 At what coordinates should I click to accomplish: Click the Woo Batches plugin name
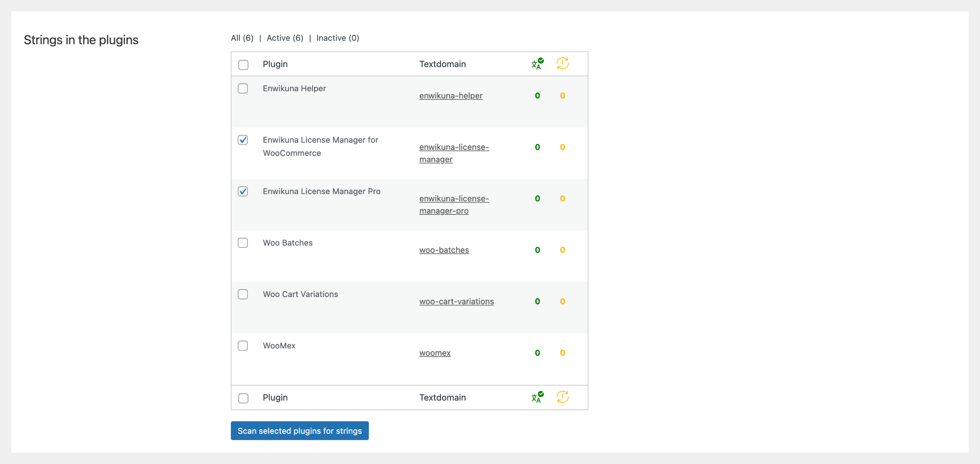click(x=288, y=243)
